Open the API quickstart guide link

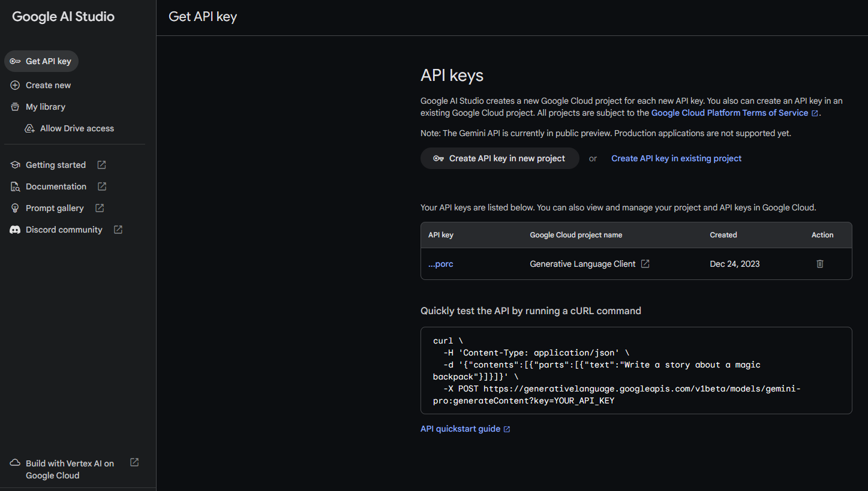tap(460, 429)
